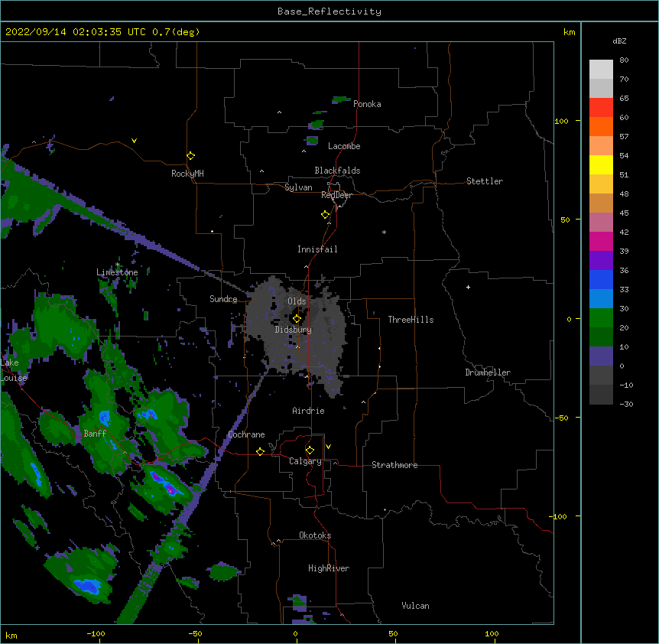Click the Drumheller town label
Image resolution: width=659 pixels, height=644 pixels.
point(488,372)
